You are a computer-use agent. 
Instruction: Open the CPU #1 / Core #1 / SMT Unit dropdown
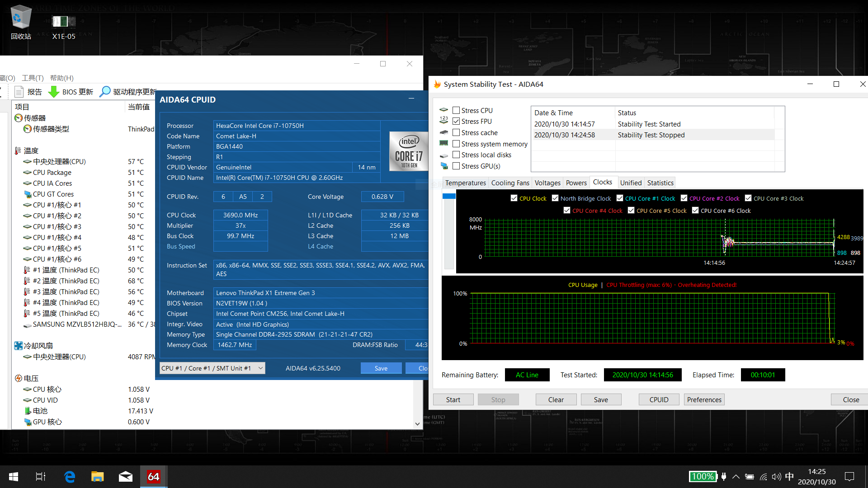(212, 368)
